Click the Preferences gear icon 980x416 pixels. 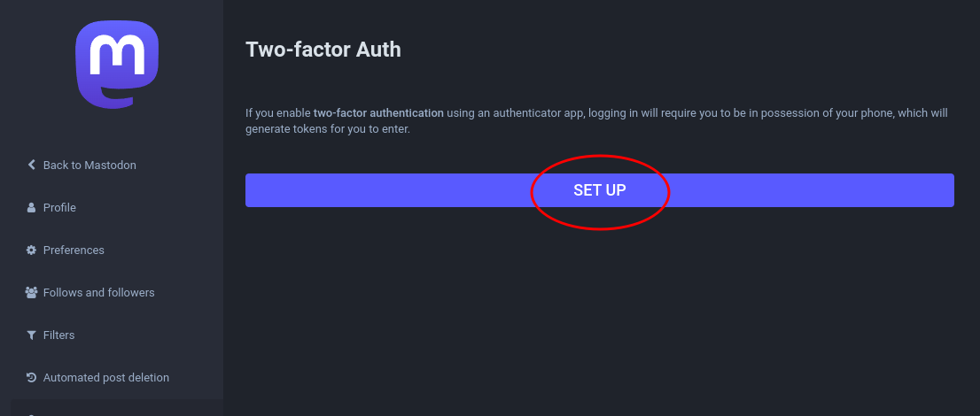point(31,250)
